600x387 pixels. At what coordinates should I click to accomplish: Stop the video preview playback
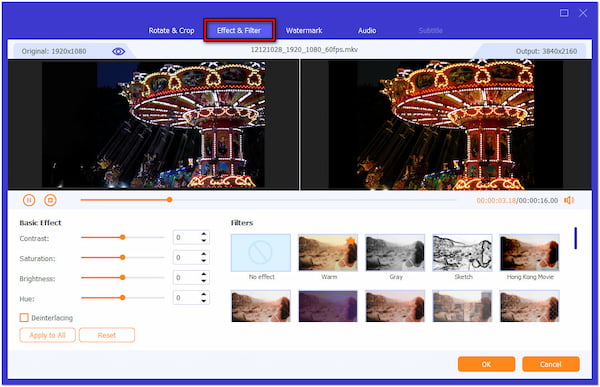pyautogui.click(x=50, y=200)
